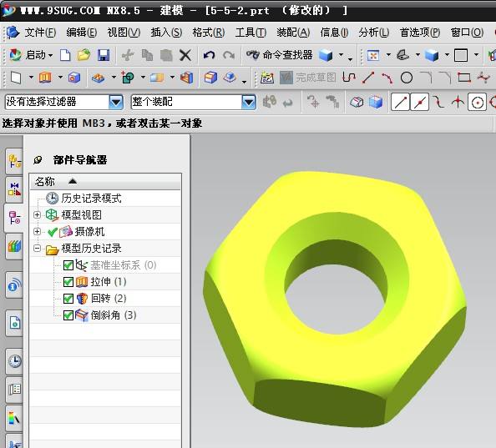Toggle the 拉伸 (1) feature checkbox
This screenshot has height=448, width=496.
click(68, 282)
